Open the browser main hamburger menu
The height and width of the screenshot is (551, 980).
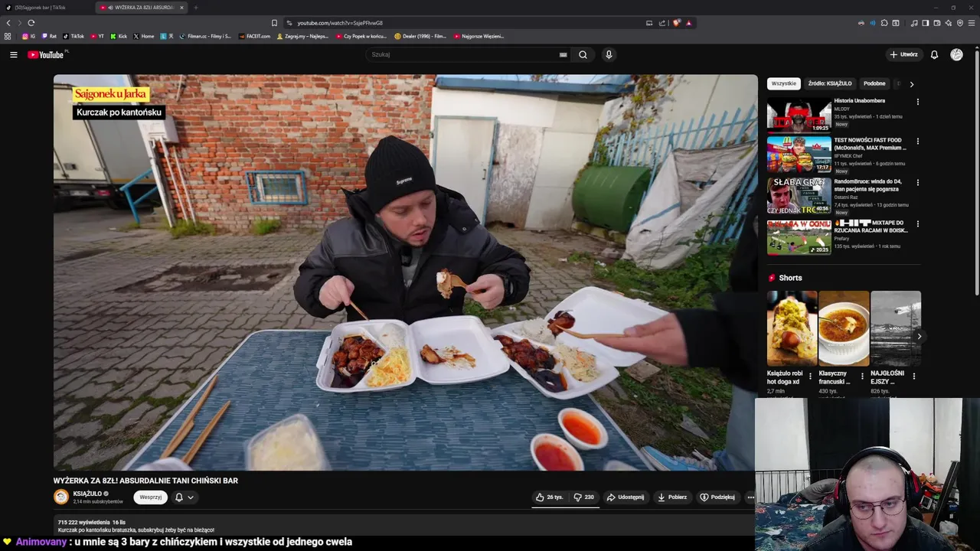[972, 23]
